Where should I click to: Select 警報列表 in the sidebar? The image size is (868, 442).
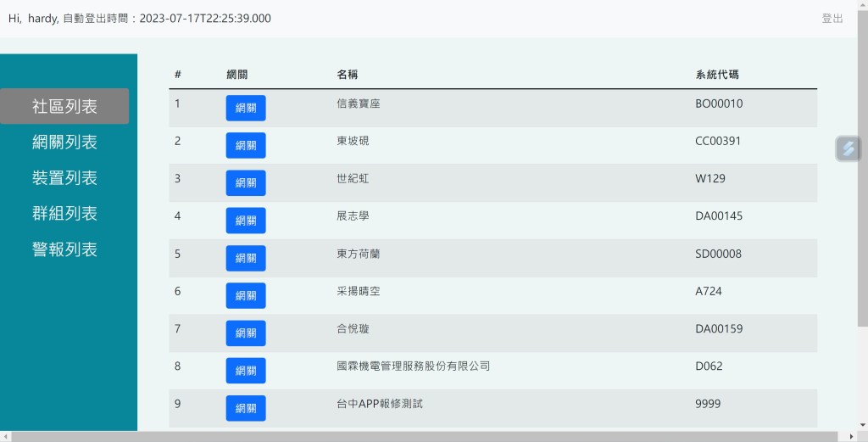pyautogui.click(x=64, y=249)
